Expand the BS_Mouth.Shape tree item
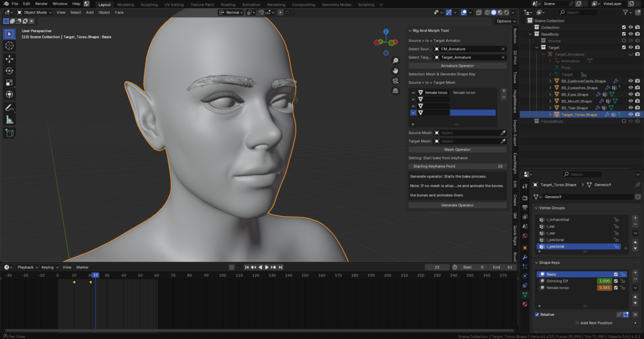644x339 pixels. (550, 101)
